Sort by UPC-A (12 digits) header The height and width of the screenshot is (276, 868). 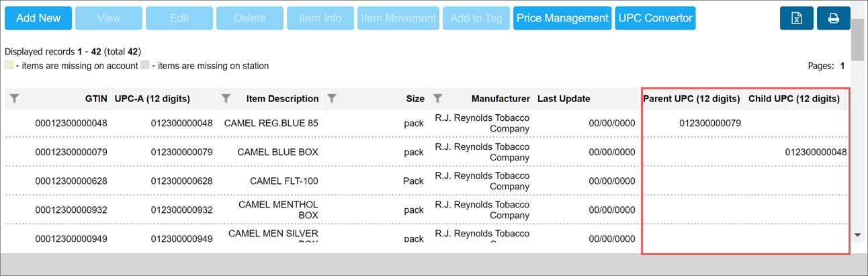[152, 99]
